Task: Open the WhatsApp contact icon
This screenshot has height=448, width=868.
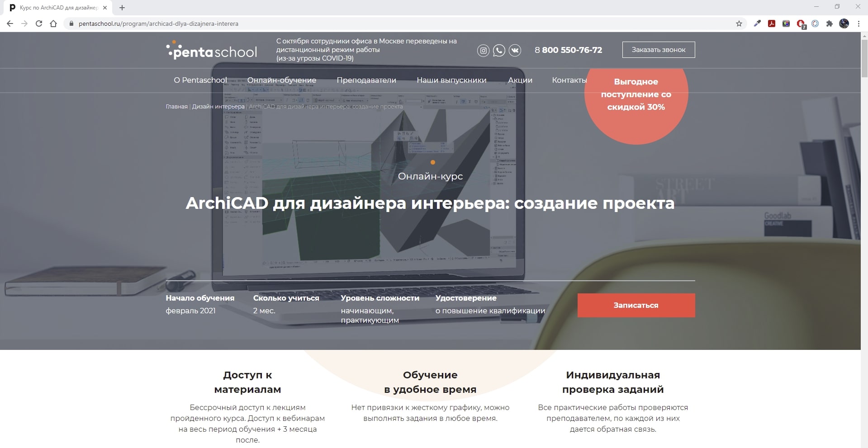Action: pyautogui.click(x=499, y=50)
